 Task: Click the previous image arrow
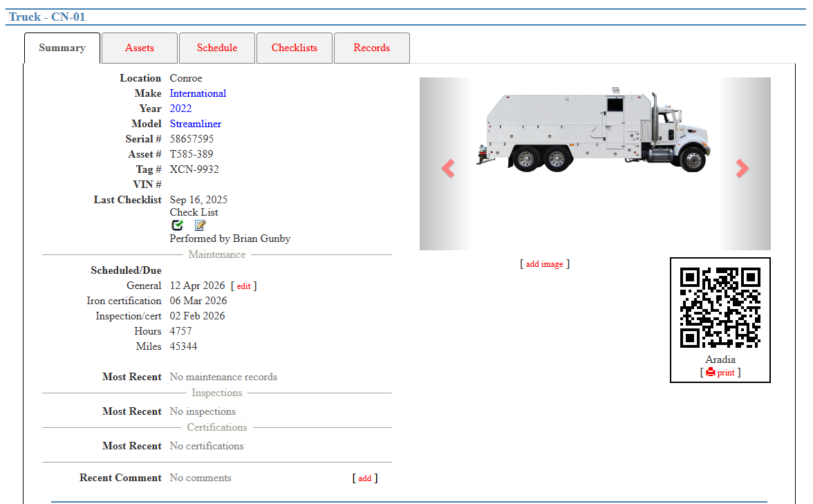[448, 168]
